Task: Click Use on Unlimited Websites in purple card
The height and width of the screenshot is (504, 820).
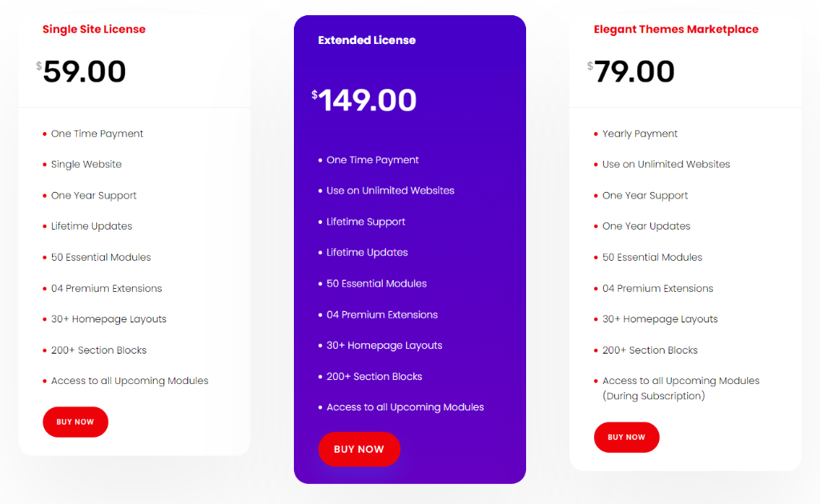Action: click(x=390, y=190)
